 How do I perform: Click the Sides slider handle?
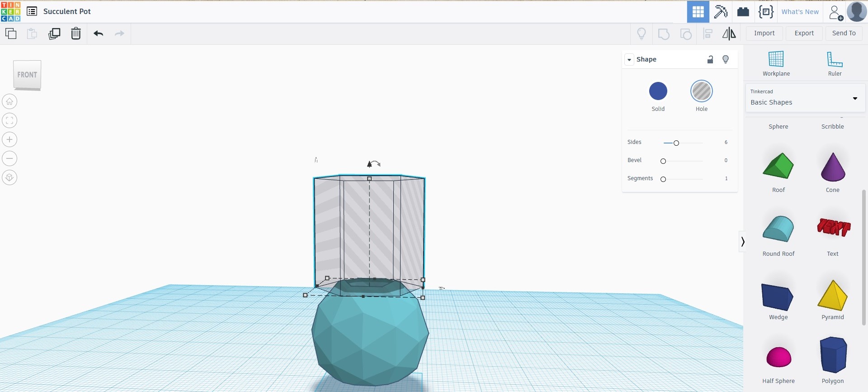pyautogui.click(x=676, y=143)
